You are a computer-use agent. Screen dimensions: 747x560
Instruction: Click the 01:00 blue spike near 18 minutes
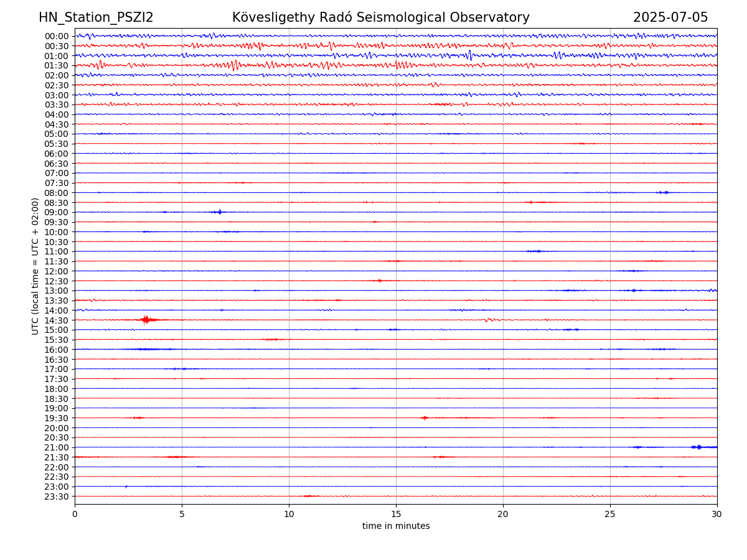click(469, 55)
